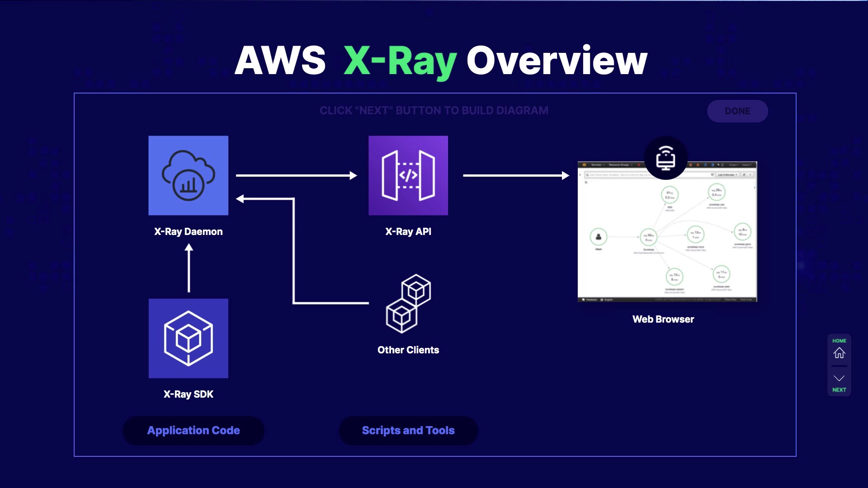This screenshot has width=868, height=488.
Task: Click the Application Code pill button
Action: (x=193, y=431)
